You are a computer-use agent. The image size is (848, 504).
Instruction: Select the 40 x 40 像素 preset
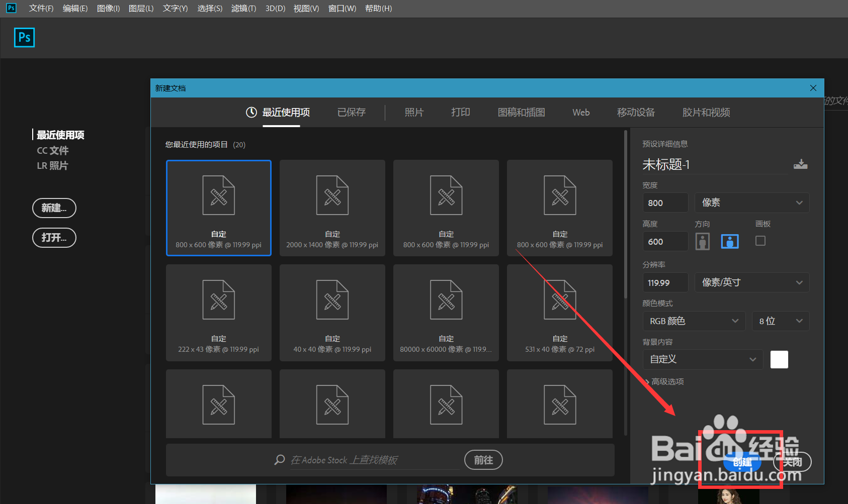coord(332,313)
